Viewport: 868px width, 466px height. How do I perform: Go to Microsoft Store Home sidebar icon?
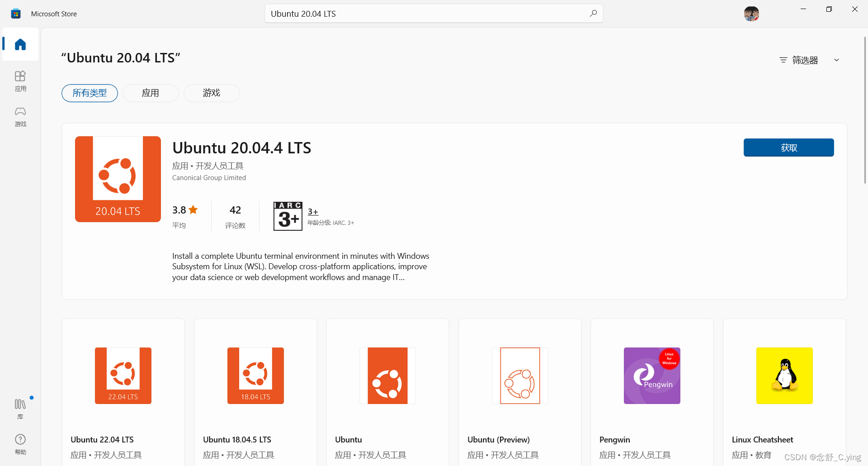point(20,44)
